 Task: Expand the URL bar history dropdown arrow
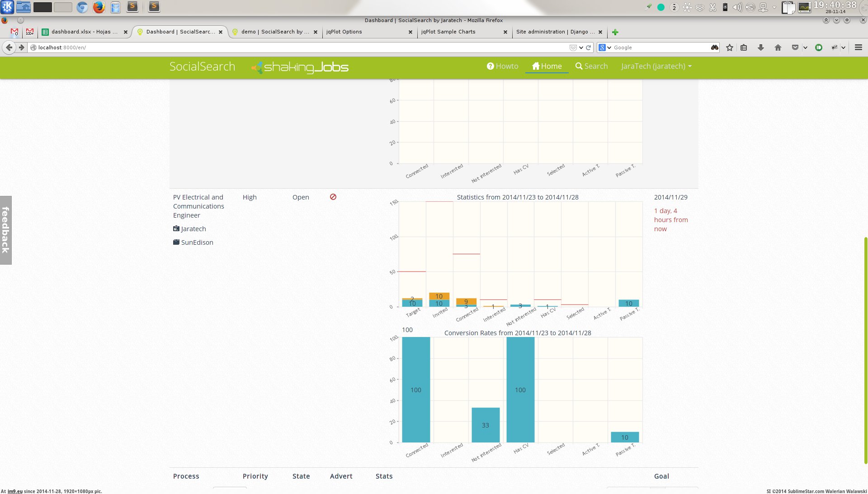[x=581, y=47]
